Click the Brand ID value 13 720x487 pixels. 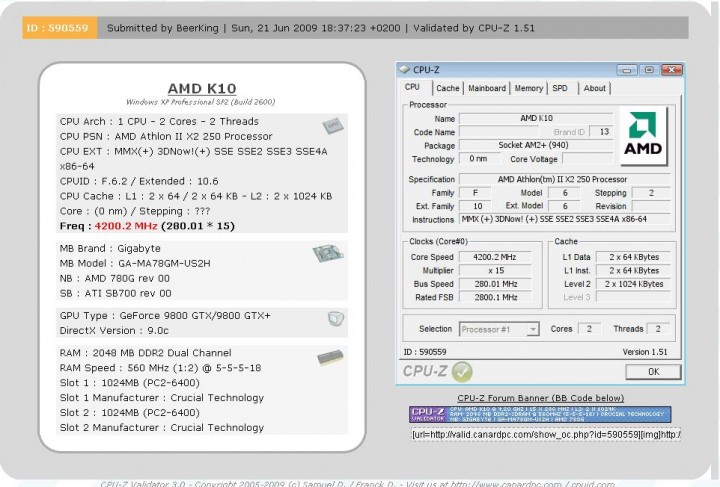[x=601, y=132]
